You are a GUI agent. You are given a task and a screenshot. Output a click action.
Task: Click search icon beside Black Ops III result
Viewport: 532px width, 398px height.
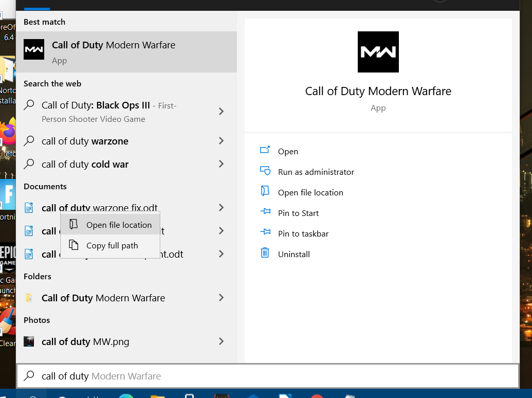[29, 105]
